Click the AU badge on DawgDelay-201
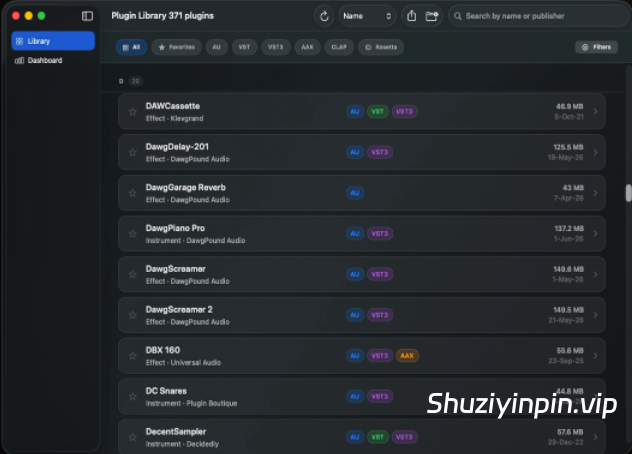This screenshot has height=454, width=632. [x=355, y=152]
